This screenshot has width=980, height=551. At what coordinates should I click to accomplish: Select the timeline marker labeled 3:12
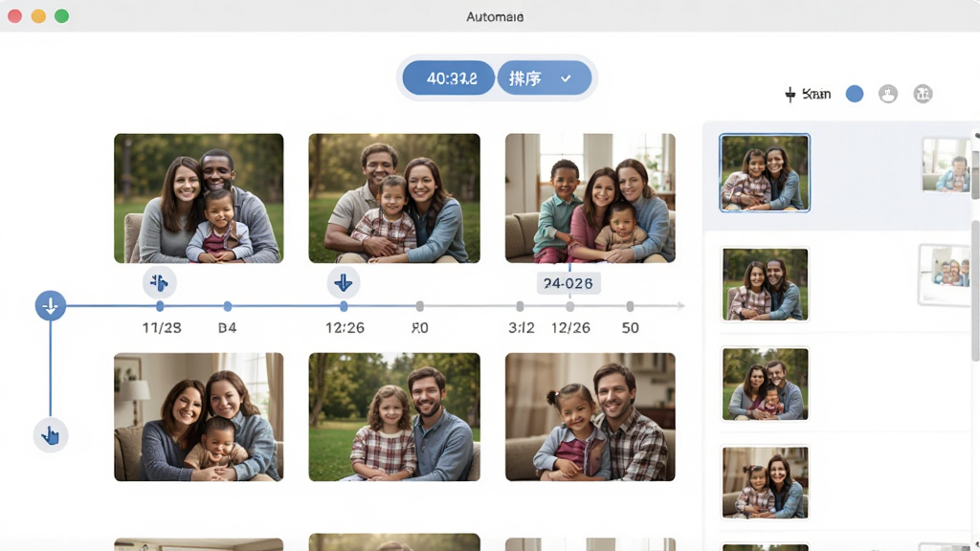(x=520, y=306)
